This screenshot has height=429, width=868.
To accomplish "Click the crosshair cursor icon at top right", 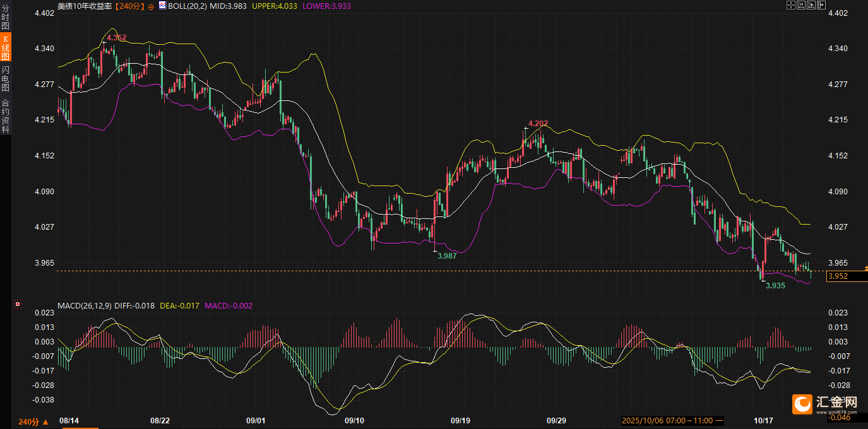I will point(790,6).
